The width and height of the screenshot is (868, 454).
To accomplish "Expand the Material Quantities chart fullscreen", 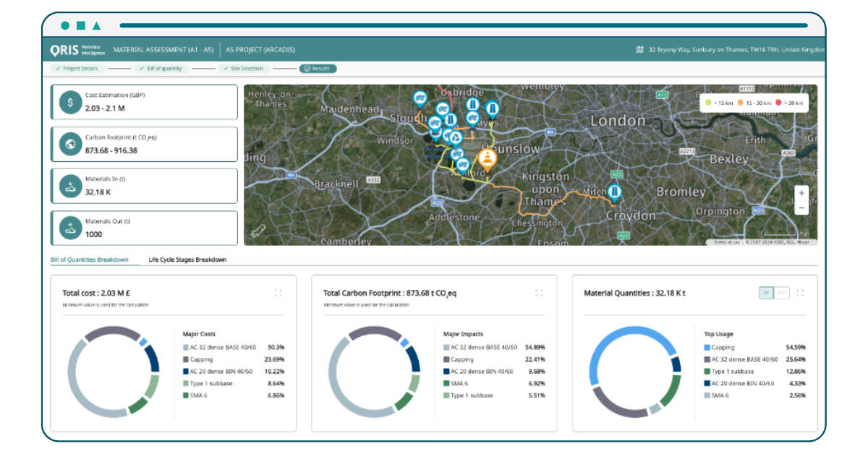I will point(800,293).
